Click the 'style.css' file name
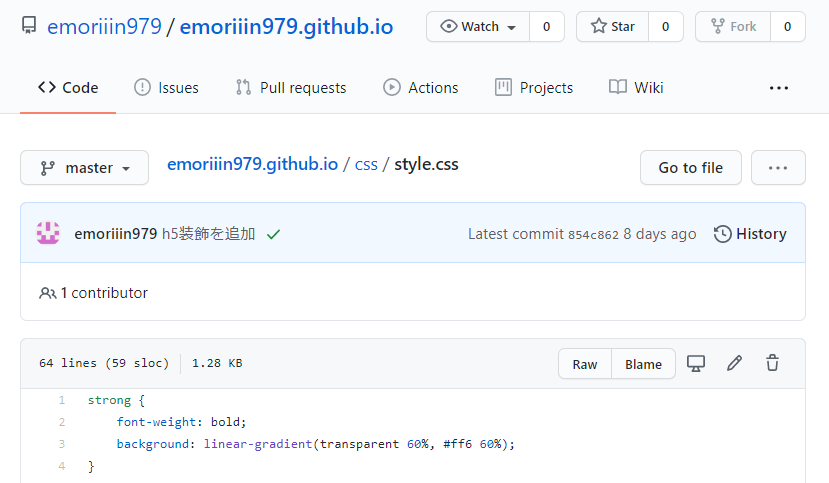This screenshot has width=829, height=483. 426,164
